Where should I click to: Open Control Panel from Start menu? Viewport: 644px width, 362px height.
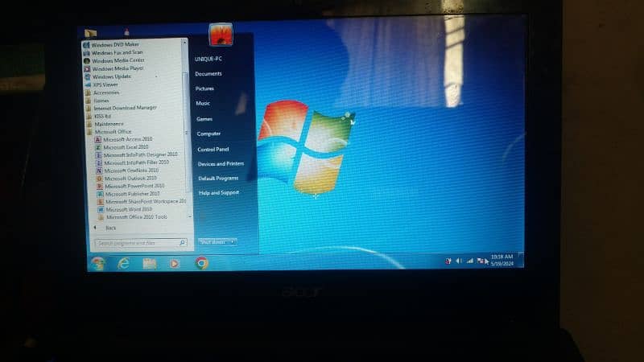(213, 149)
